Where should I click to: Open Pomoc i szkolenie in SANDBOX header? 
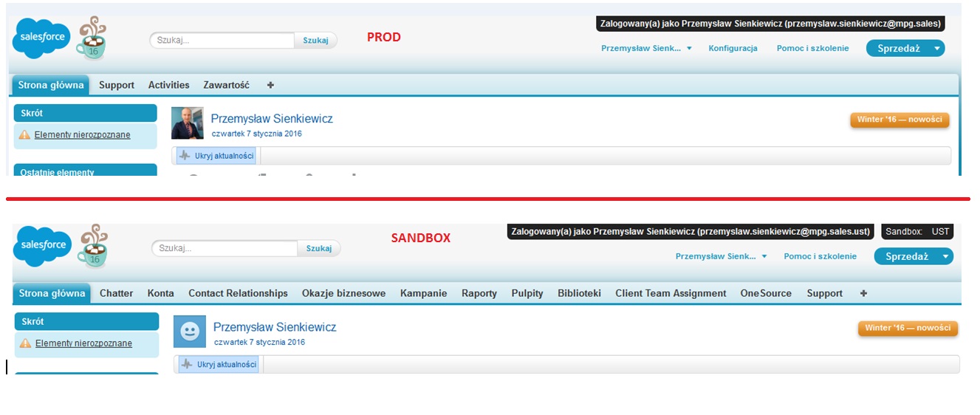820,256
